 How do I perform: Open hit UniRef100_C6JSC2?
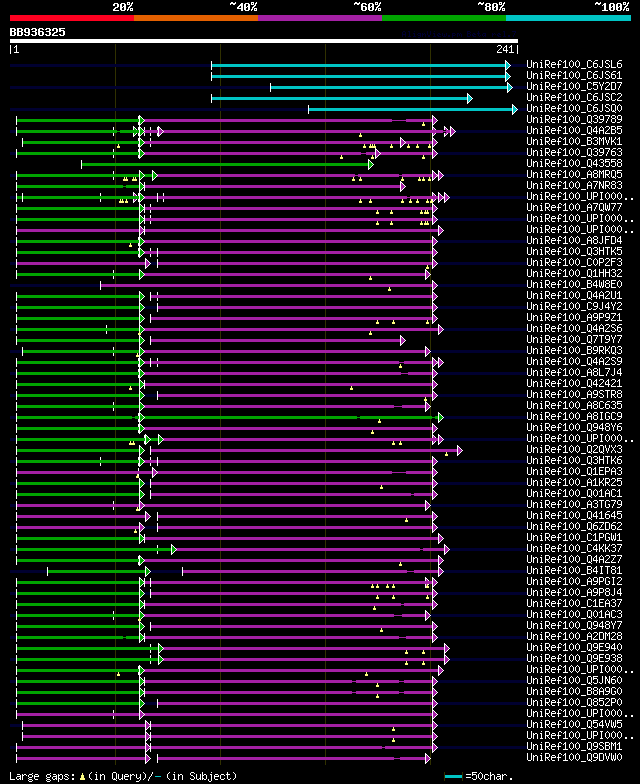click(x=574, y=98)
